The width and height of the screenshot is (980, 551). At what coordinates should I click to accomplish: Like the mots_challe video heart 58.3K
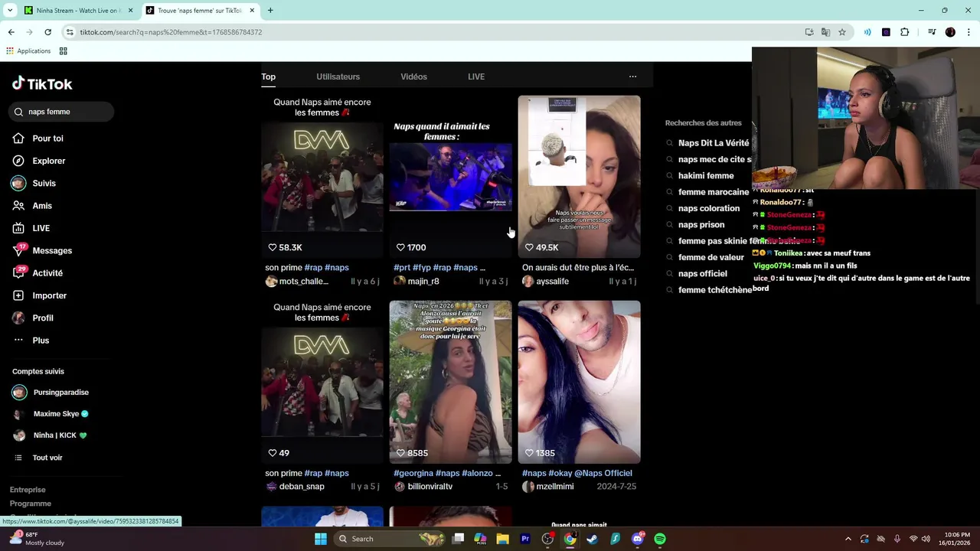coord(273,247)
